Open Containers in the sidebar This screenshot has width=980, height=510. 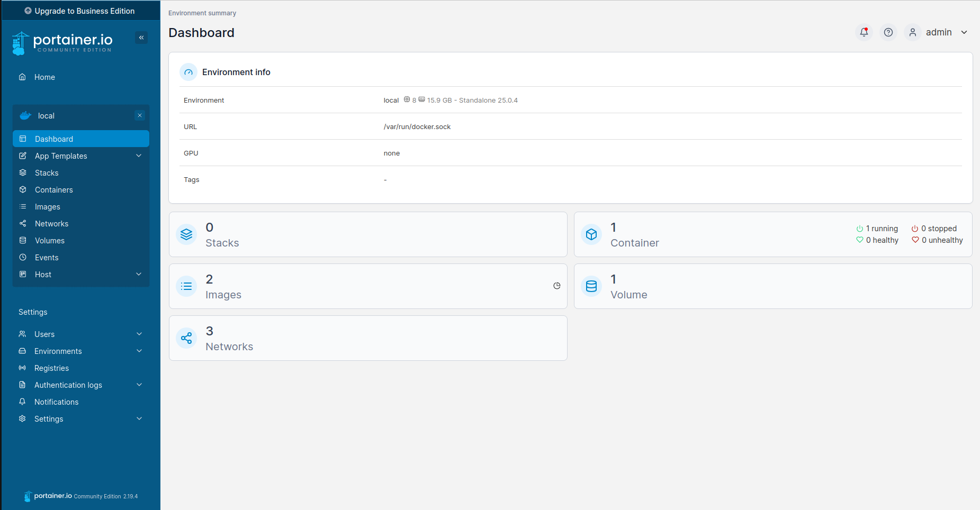point(53,190)
